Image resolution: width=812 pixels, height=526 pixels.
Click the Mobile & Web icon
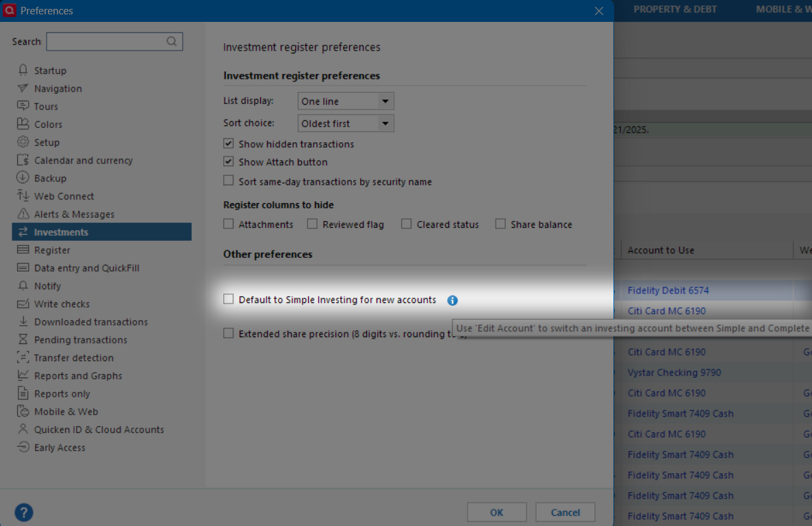tap(23, 411)
